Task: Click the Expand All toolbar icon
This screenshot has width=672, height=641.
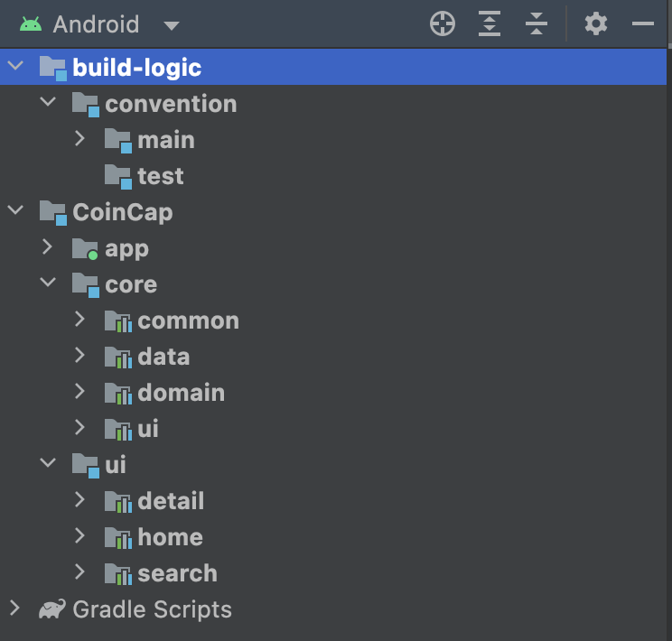Action: (x=490, y=23)
